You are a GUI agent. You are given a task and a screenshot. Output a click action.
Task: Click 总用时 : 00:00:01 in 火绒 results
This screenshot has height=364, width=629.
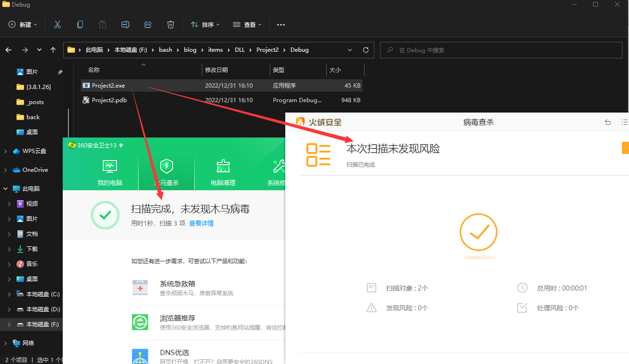(x=562, y=288)
